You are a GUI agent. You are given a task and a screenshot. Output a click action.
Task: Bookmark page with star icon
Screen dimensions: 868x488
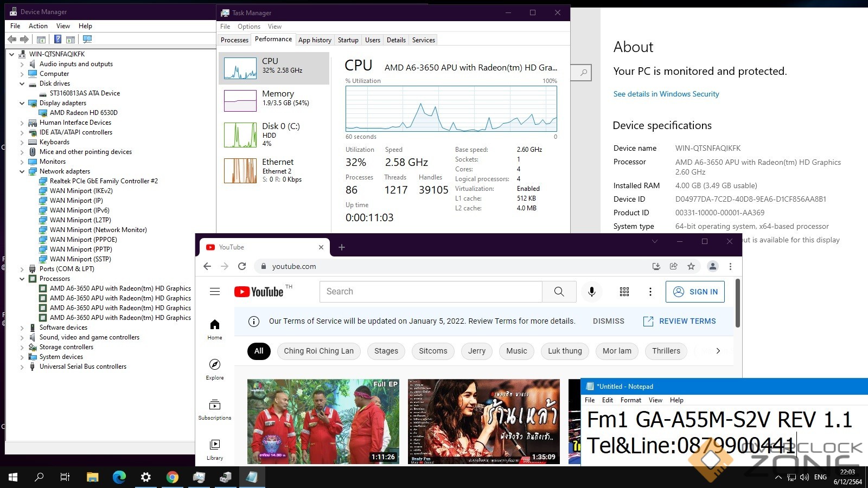click(691, 266)
